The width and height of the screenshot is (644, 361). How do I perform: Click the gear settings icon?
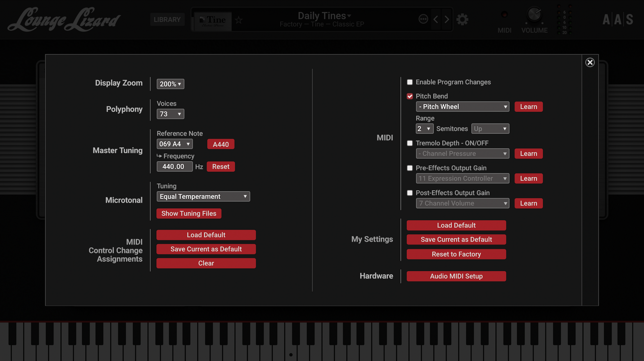[462, 20]
